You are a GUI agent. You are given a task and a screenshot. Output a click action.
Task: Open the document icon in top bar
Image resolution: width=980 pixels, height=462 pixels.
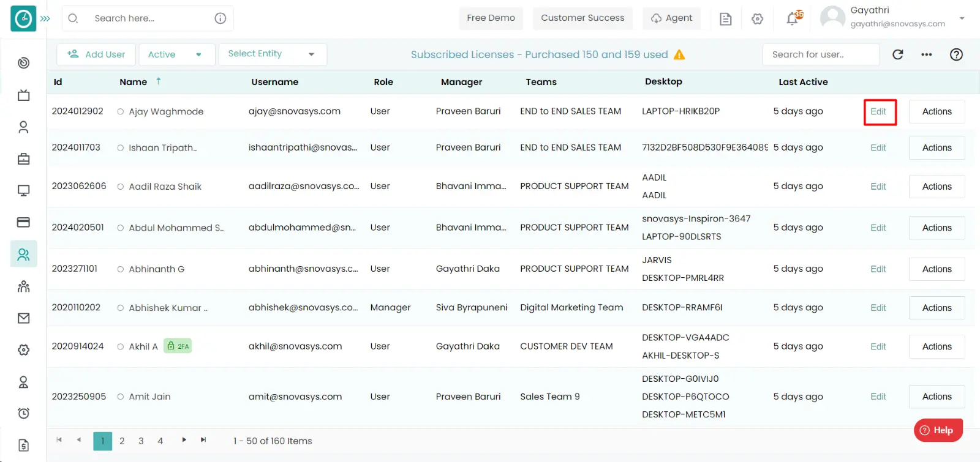pyautogui.click(x=725, y=19)
